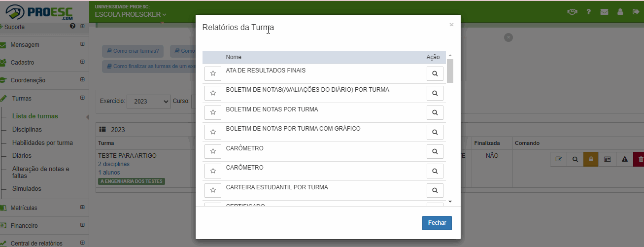Dismiss the dialog with the X icon

(x=451, y=24)
